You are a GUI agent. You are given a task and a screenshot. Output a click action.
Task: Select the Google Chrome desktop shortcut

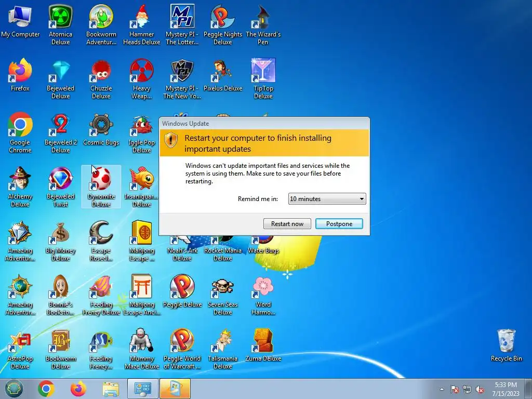pyautogui.click(x=20, y=132)
